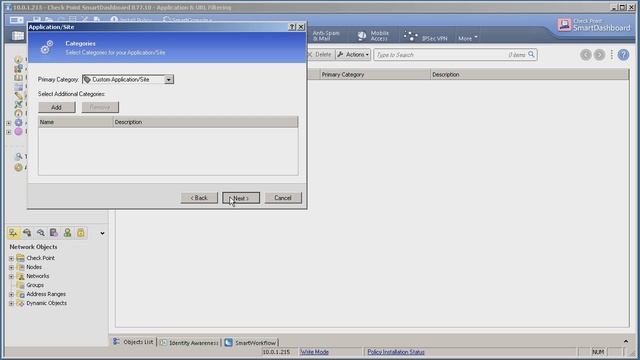
Task: Expand the Check Point tree node
Action: (11, 258)
